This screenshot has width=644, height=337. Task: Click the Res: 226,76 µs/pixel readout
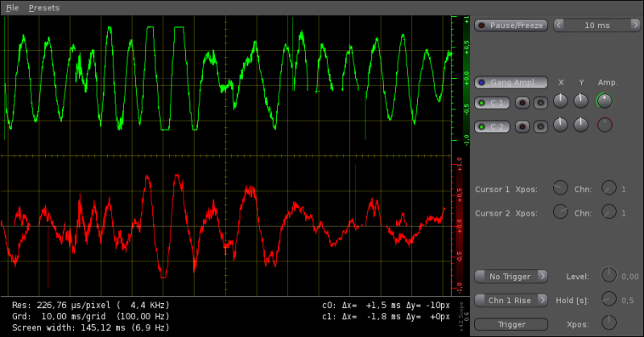coord(90,305)
